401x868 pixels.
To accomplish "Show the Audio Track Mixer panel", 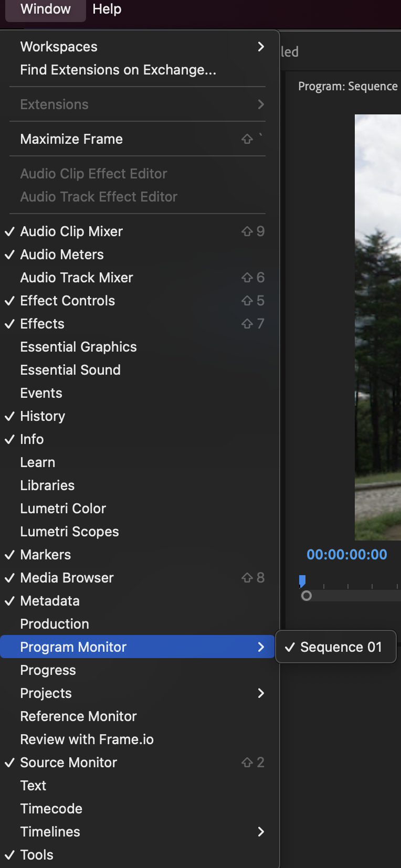I will coord(77,278).
